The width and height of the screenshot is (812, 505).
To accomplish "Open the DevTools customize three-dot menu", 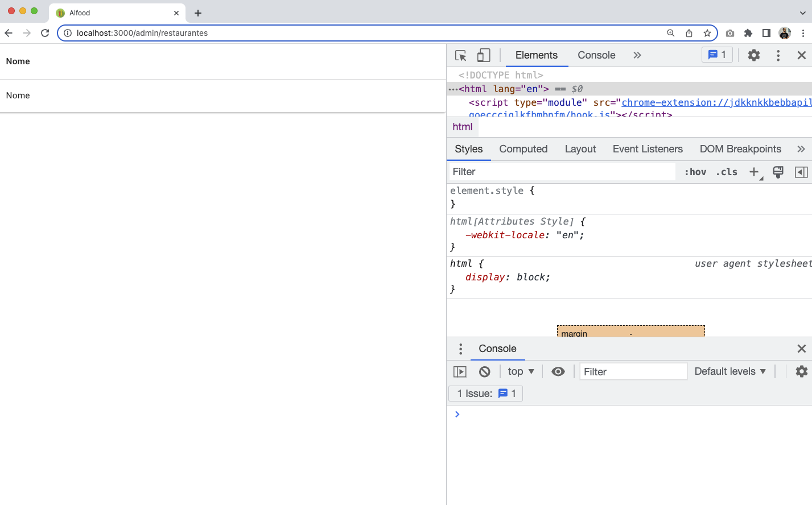I will point(778,55).
